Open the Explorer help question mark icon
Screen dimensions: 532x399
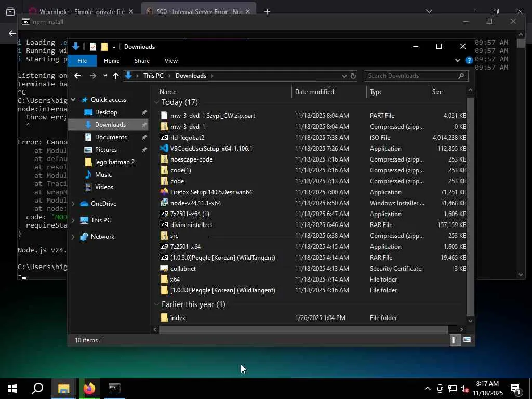469,60
